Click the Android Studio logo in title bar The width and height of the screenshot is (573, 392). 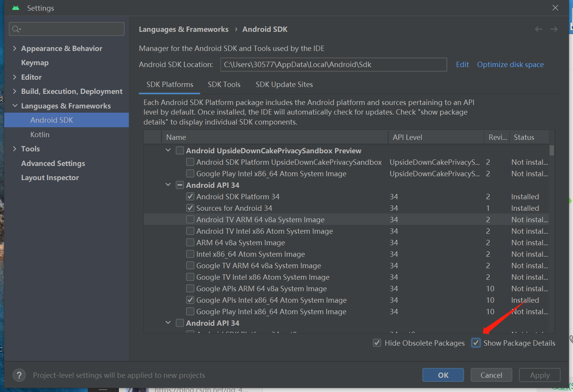(16, 8)
